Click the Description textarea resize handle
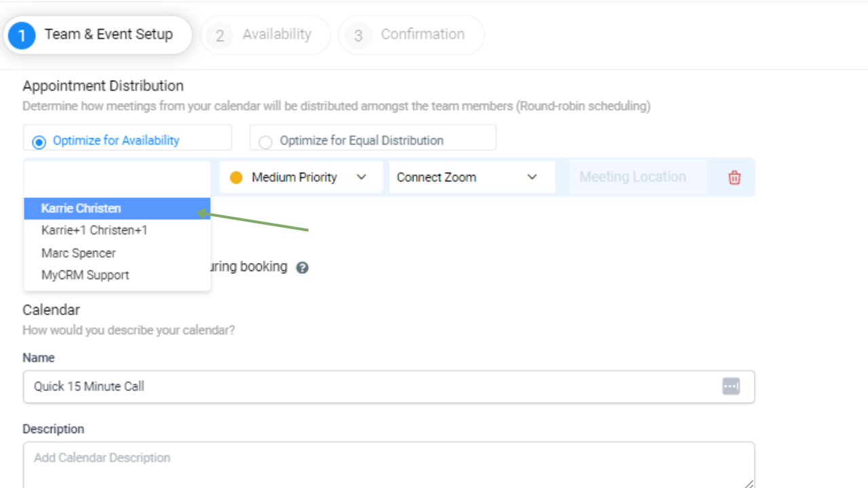 tap(749, 483)
